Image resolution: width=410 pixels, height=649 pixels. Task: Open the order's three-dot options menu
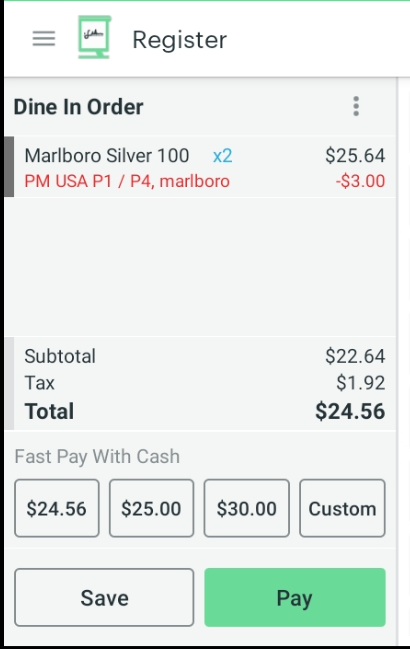coord(356,106)
